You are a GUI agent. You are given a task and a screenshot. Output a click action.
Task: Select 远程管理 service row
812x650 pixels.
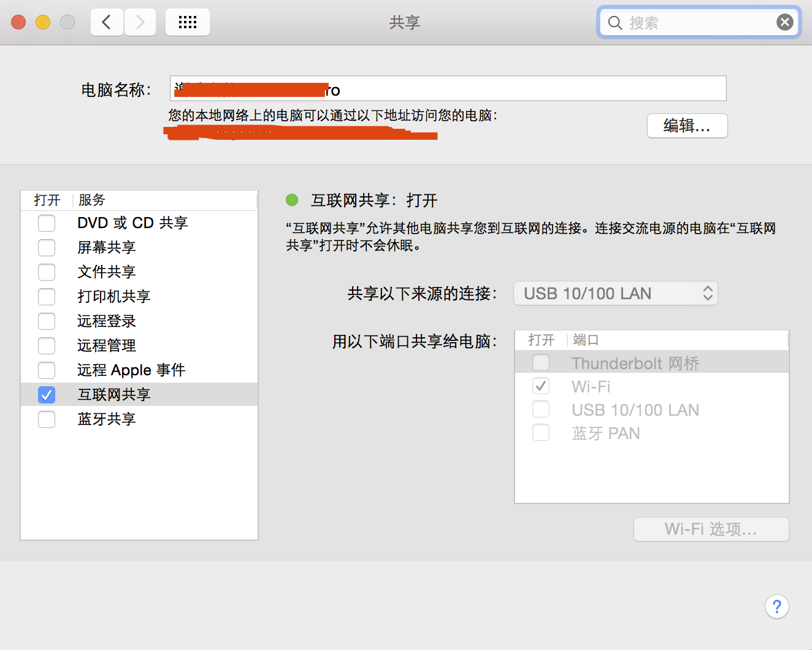tap(139, 346)
